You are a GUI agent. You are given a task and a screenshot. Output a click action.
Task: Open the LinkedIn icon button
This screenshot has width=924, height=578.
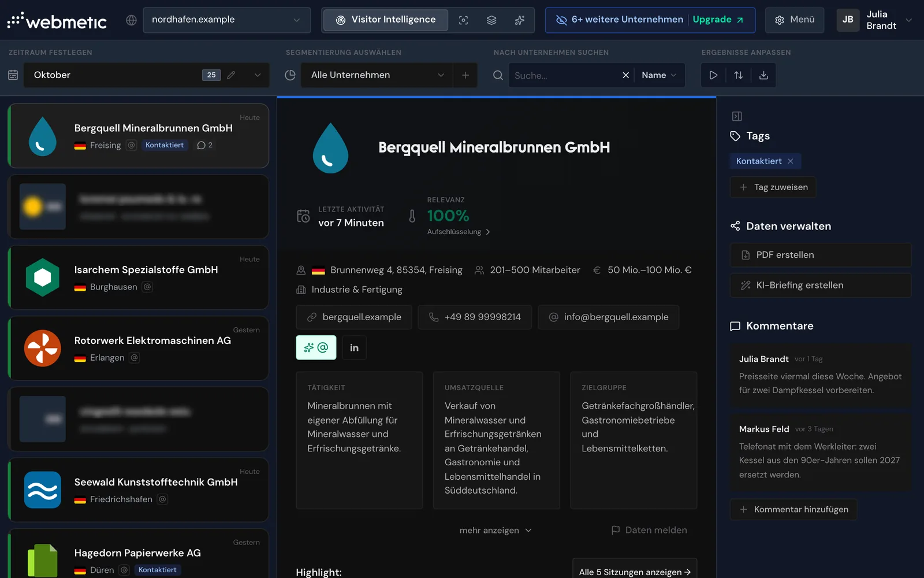(354, 347)
